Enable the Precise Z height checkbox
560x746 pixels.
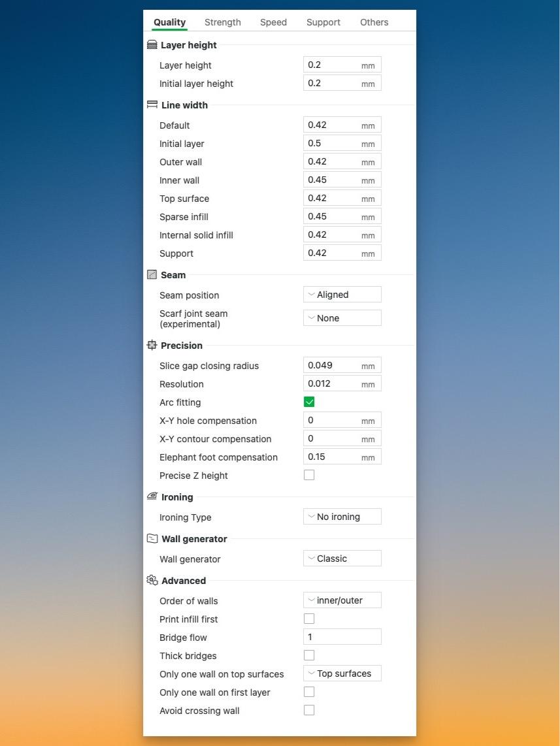click(x=309, y=475)
